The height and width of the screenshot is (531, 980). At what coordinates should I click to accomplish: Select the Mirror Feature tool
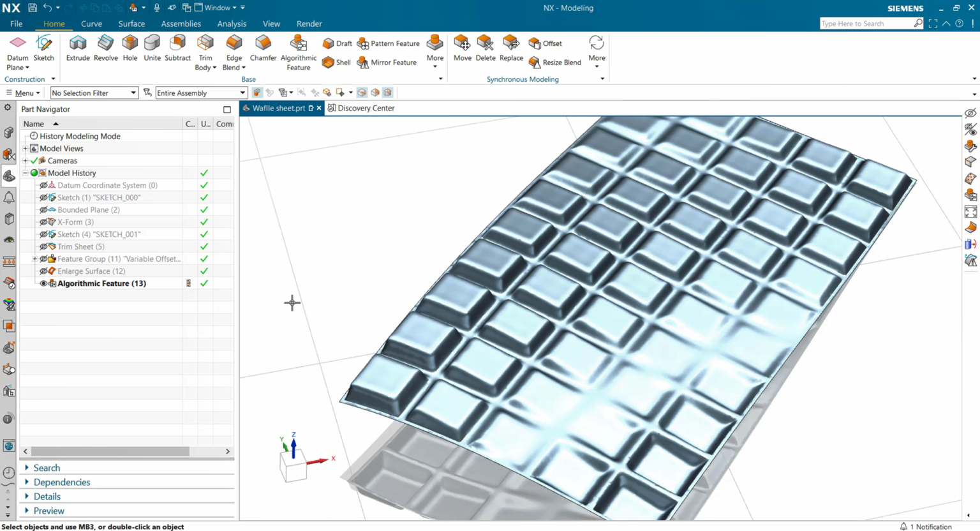point(387,63)
